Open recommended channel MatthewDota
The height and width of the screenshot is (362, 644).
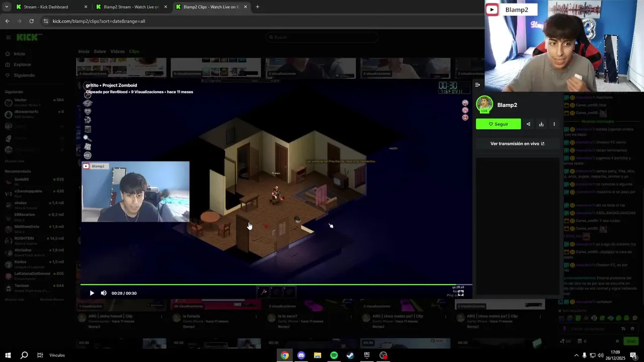tap(34, 228)
